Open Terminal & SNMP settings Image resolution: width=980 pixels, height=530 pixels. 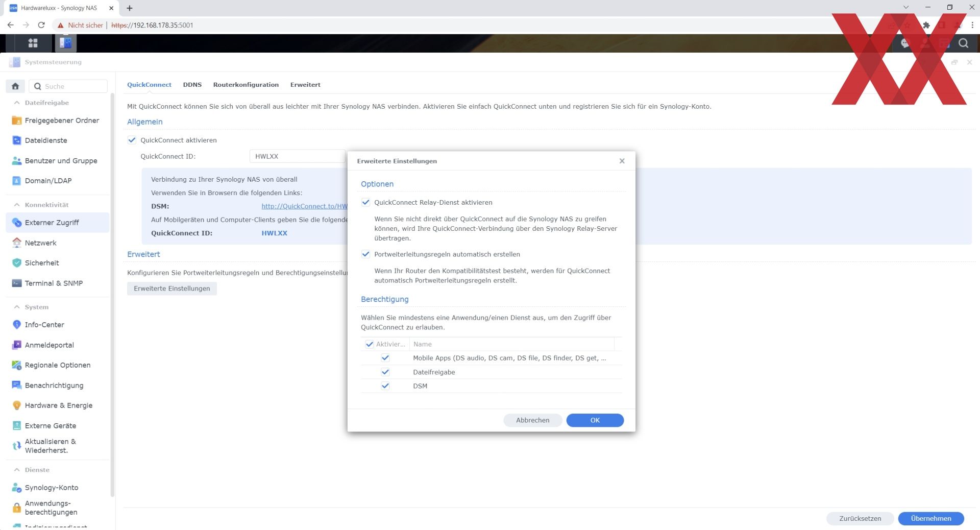[57, 283]
